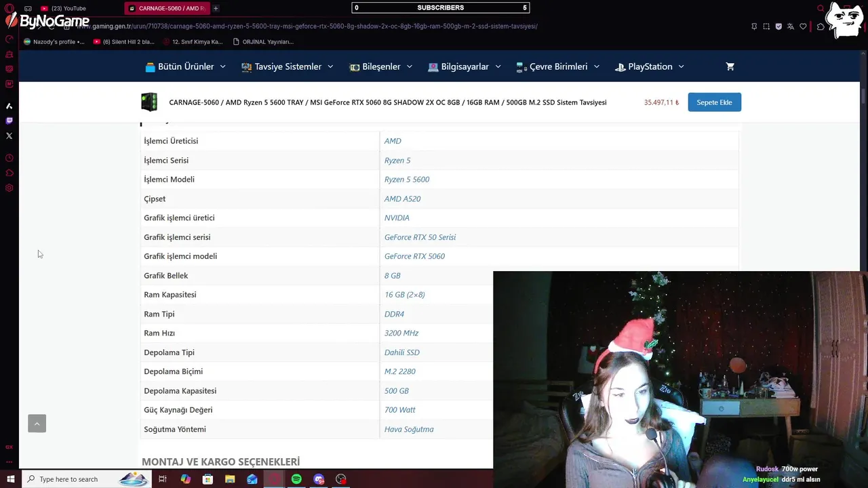Click the AMD processor manufacturer link

tap(393, 141)
